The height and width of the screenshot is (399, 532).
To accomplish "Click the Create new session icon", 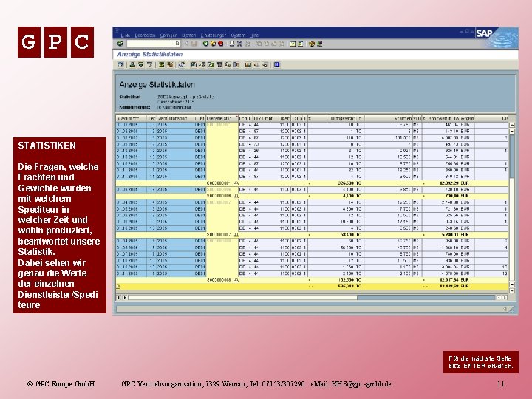I will tap(293, 44).
